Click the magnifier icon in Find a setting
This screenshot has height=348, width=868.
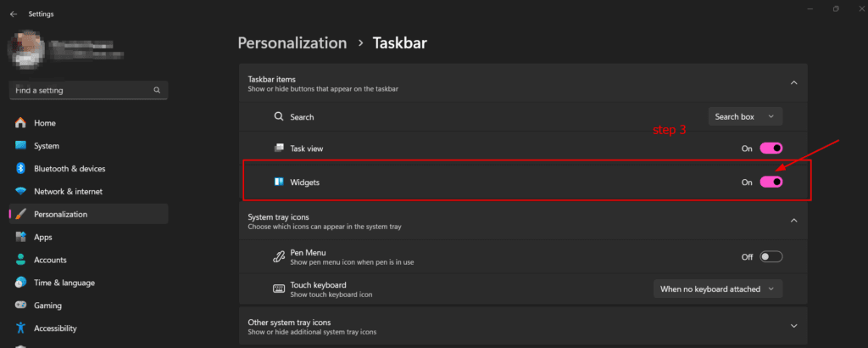pyautogui.click(x=157, y=90)
